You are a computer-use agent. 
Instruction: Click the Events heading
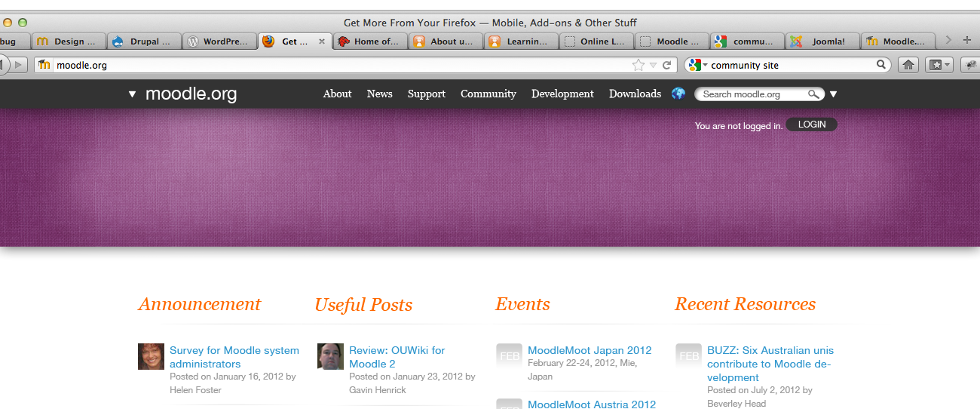(x=522, y=304)
